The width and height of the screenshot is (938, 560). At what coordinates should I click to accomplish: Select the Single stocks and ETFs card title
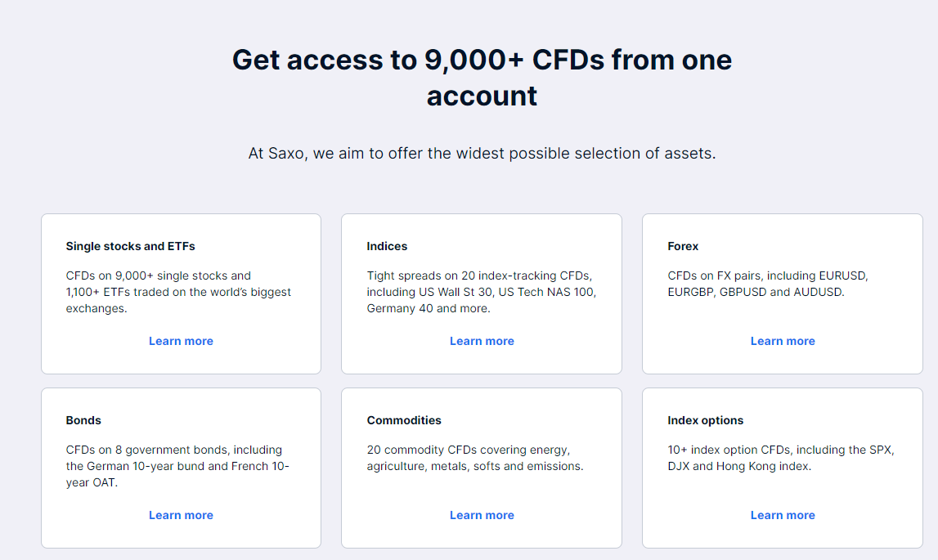click(130, 246)
